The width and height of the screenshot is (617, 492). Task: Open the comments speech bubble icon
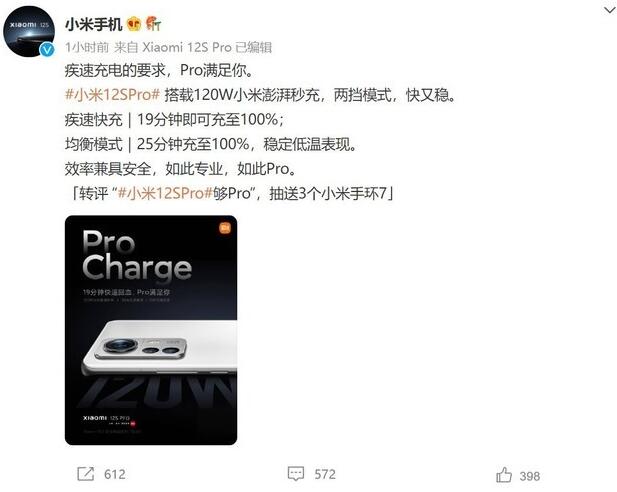click(x=296, y=474)
